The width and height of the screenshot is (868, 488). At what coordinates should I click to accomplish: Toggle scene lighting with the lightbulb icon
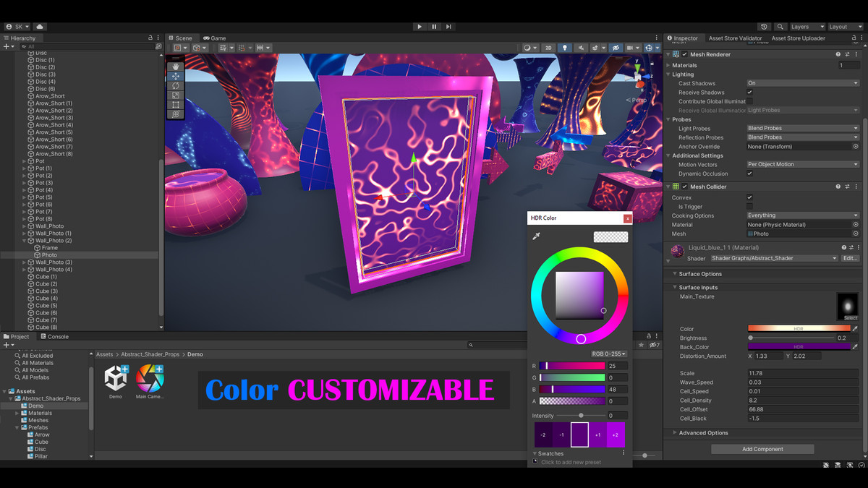pyautogui.click(x=565, y=48)
